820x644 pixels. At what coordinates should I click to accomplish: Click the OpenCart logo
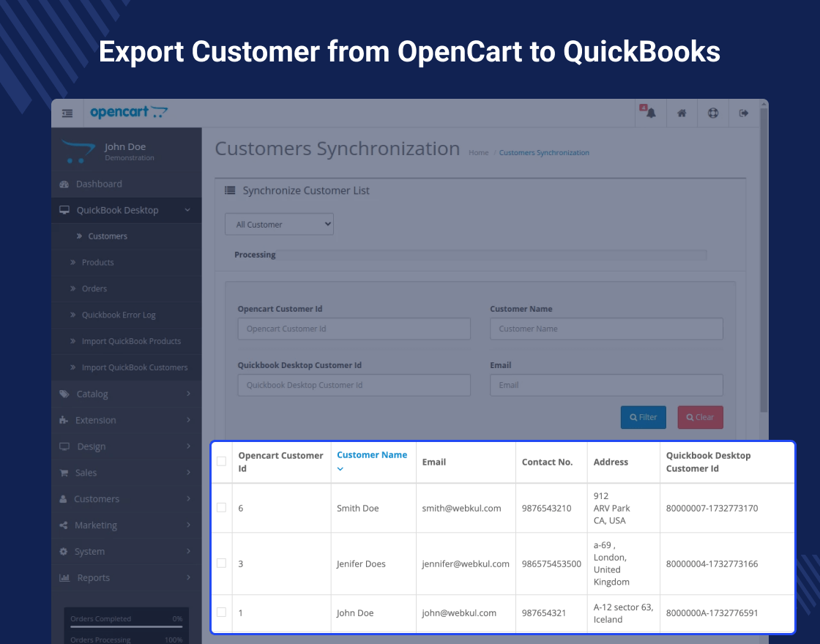point(129,112)
